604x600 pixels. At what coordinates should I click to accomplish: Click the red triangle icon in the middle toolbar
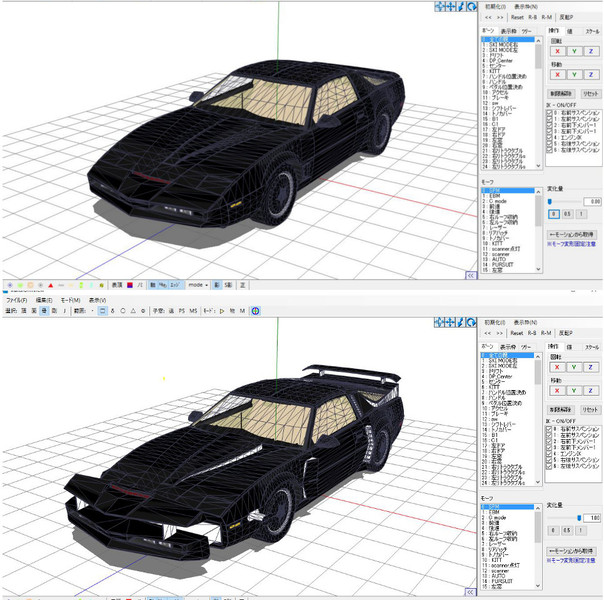tap(49, 284)
